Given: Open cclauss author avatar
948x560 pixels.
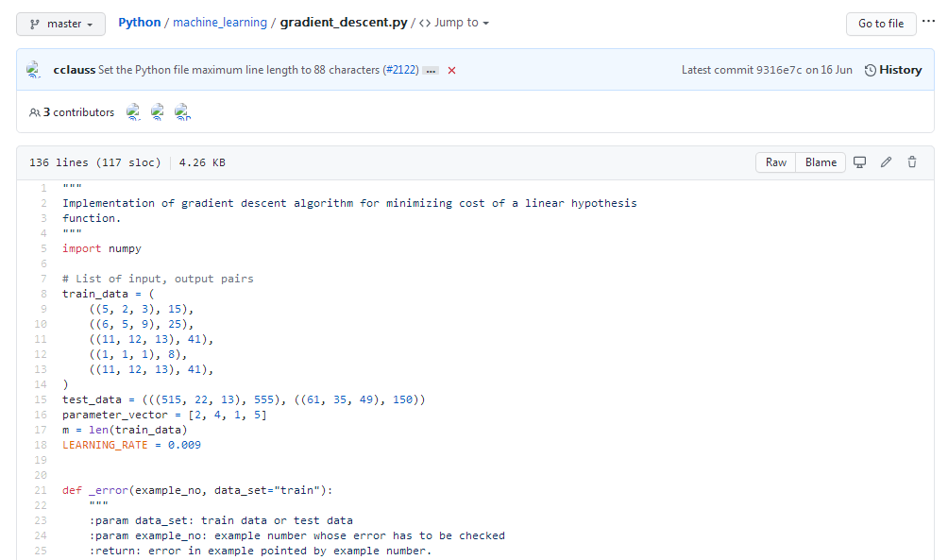Looking at the screenshot, I should (34, 70).
